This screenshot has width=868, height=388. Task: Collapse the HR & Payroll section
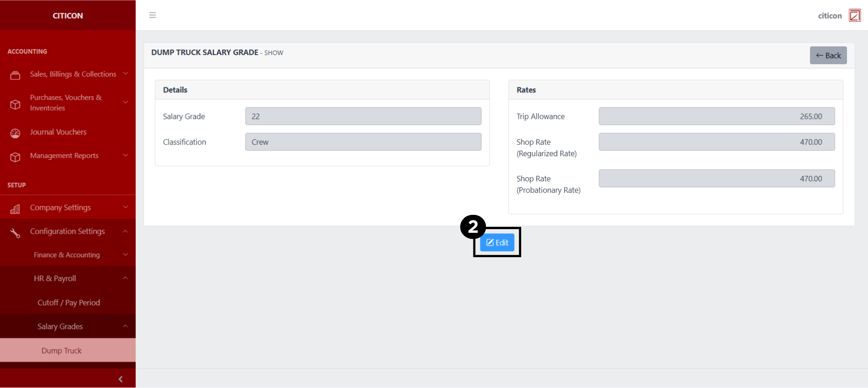(x=125, y=278)
